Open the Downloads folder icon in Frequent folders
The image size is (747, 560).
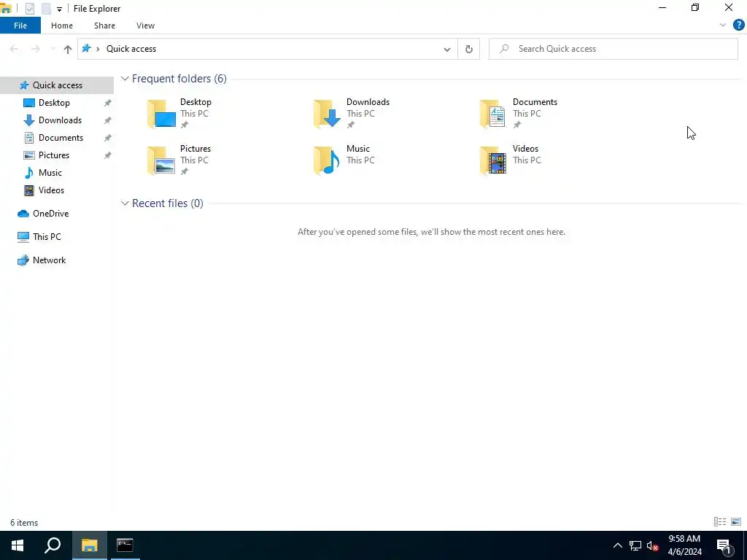(328, 114)
